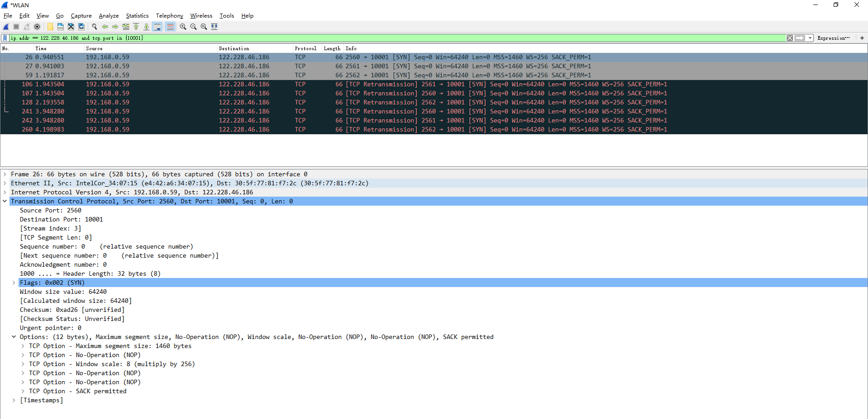Go to the first packet
868x419 pixels.
[136, 27]
